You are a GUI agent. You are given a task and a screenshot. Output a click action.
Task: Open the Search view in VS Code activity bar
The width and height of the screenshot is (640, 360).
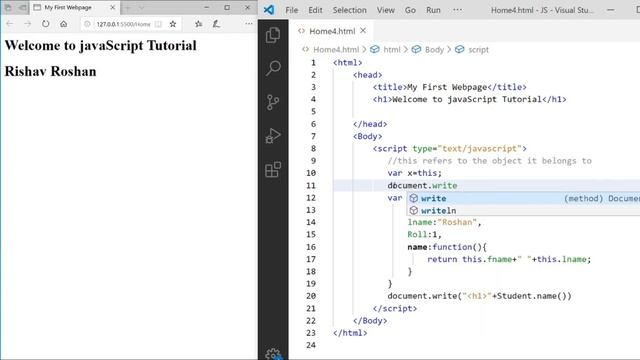pos(273,68)
